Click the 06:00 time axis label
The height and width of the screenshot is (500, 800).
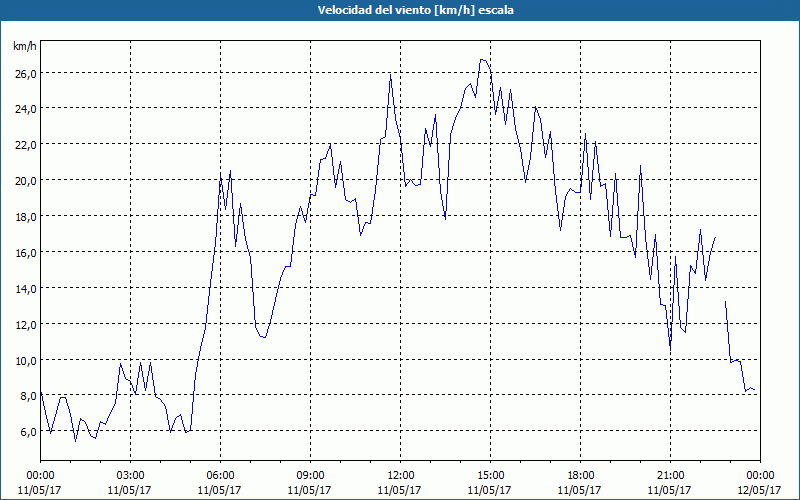click(x=220, y=476)
